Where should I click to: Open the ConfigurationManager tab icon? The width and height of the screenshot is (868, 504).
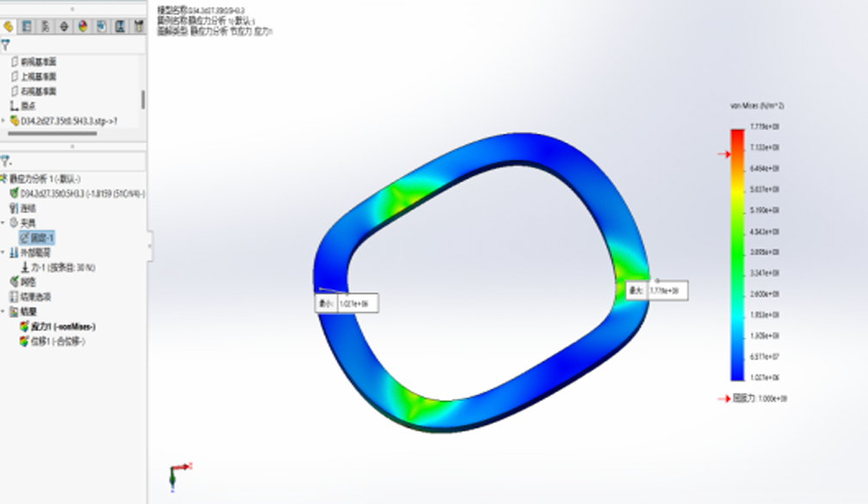(46, 27)
